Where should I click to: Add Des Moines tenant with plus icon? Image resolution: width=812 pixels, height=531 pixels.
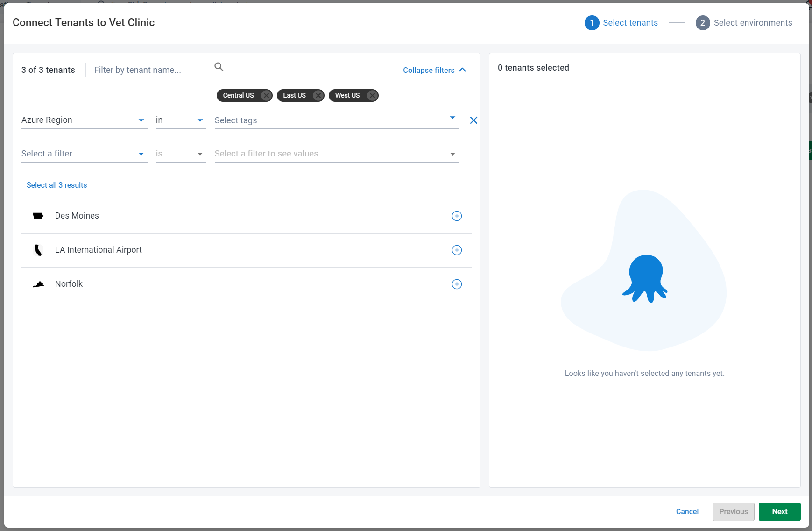457,216
